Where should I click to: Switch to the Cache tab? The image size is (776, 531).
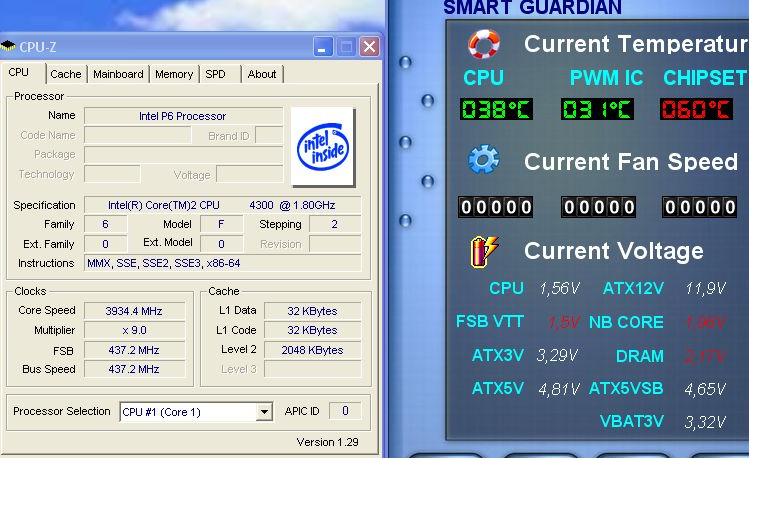(x=66, y=74)
